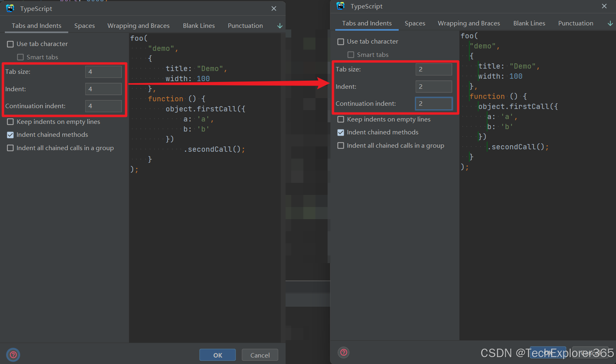Select Tabs and Indents tab in left dialog

[x=36, y=26]
